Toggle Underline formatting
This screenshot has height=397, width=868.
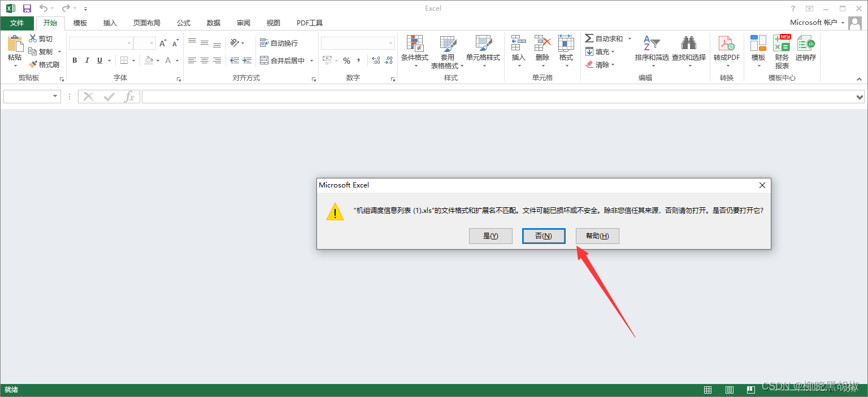[99, 60]
